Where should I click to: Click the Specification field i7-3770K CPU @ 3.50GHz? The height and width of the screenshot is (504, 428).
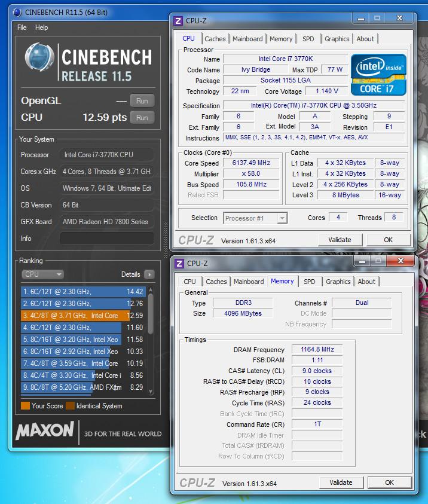[314, 105]
